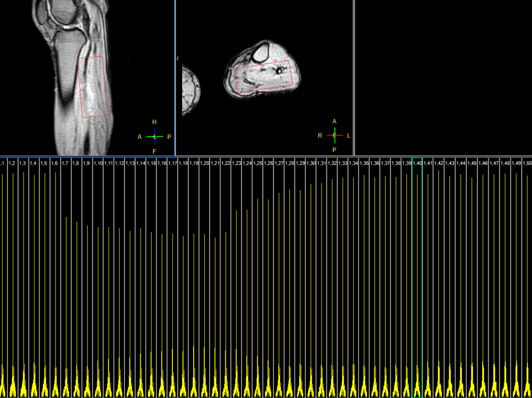Click the L label on axial orientation cross

(x=348, y=135)
